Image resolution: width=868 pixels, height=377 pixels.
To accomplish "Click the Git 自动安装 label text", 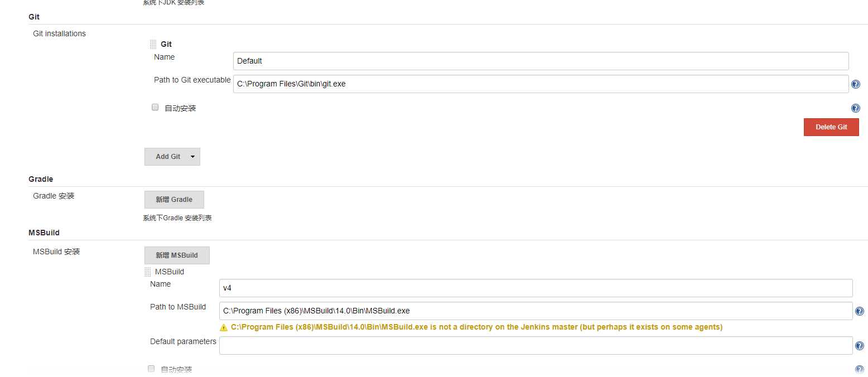I will (180, 108).
